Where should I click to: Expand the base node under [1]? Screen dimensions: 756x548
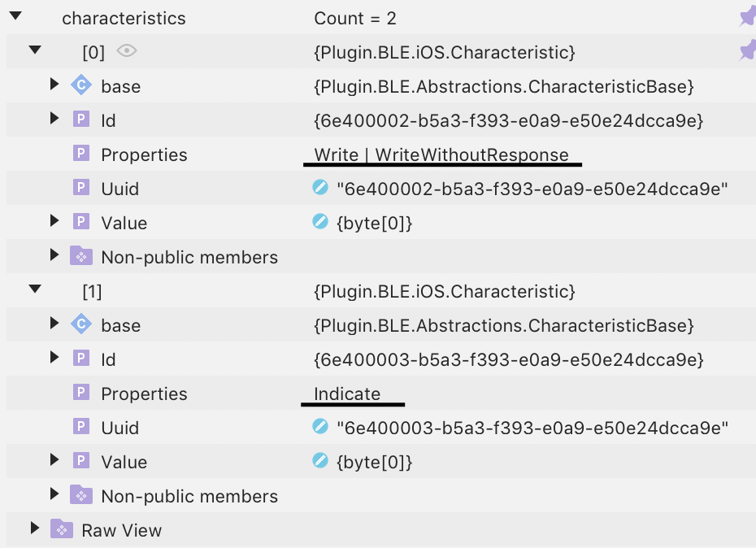point(54,324)
